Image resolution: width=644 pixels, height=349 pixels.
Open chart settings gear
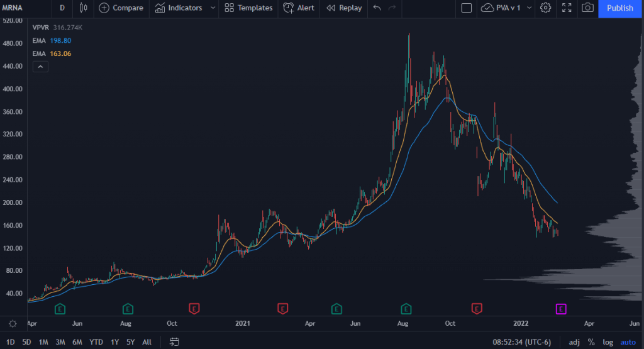(545, 8)
